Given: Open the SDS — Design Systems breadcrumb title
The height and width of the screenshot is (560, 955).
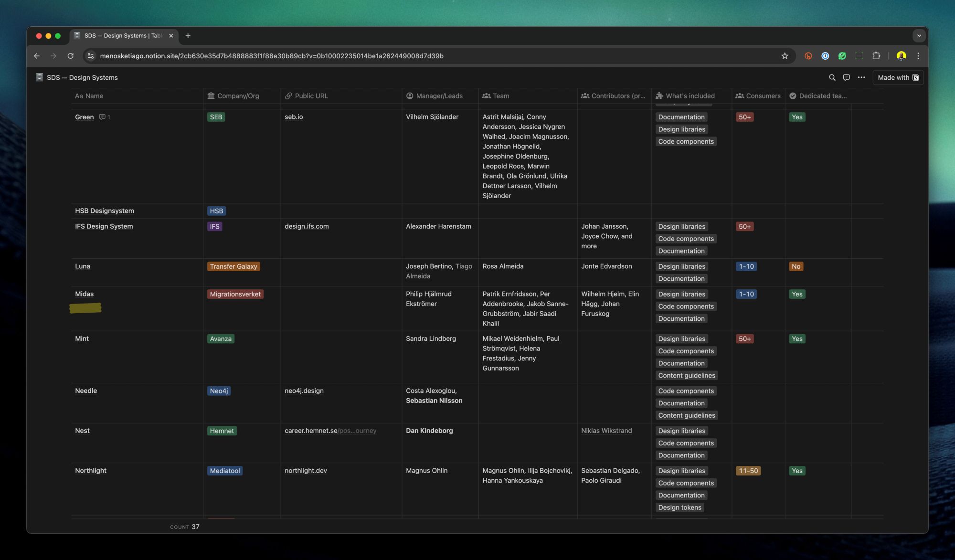Looking at the screenshot, I should point(82,77).
